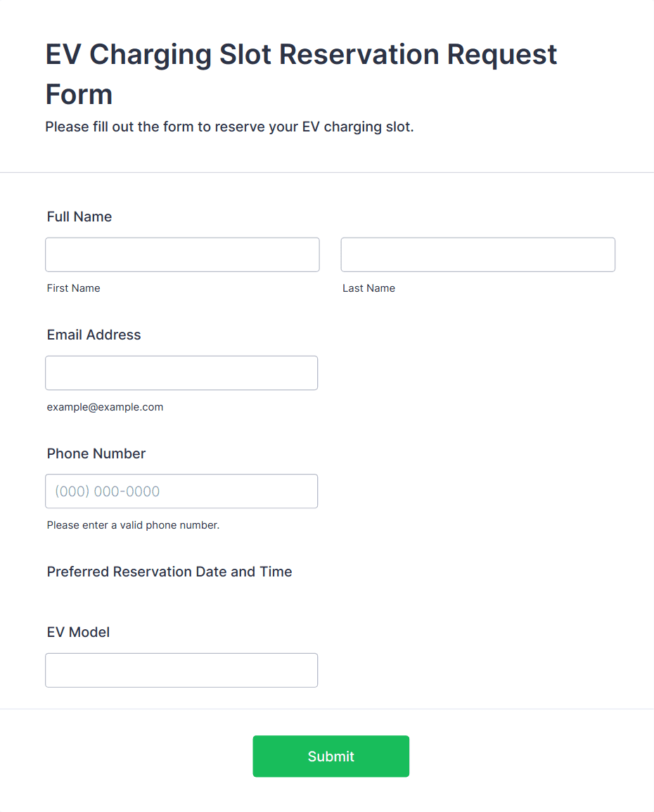Click the Preferred Reservation Date and Time label
Viewport: 654px width, 812px height.
[x=169, y=572]
